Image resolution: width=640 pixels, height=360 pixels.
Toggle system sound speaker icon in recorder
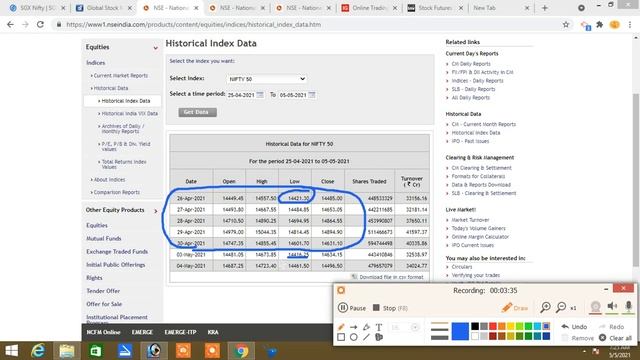point(612,307)
